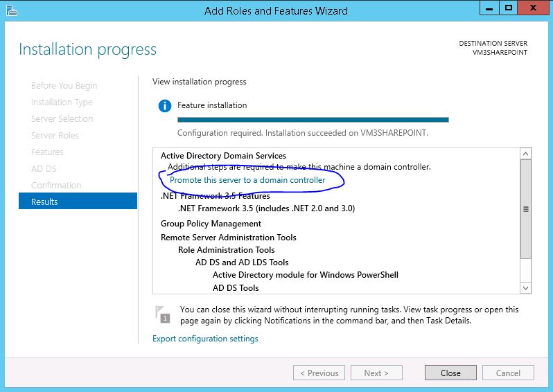The image size is (553, 392).
Task: Click Remote Server Administration Tools entry
Action: 228,238
